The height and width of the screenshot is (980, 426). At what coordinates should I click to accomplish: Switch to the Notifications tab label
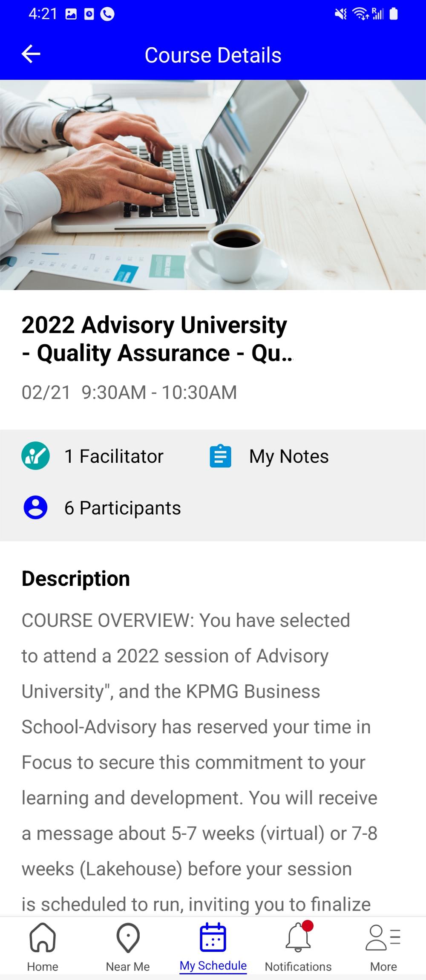point(298,966)
